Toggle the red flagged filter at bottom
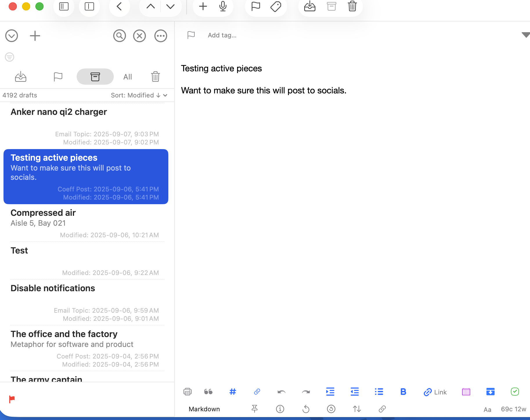 pyautogui.click(x=12, y=399)
